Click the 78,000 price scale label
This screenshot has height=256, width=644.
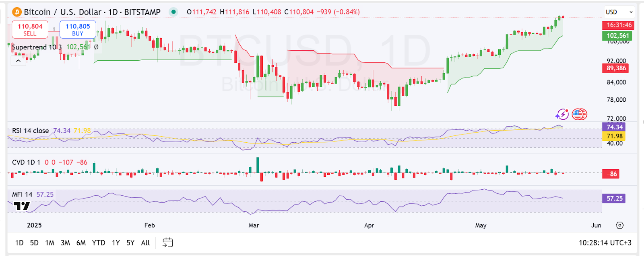pos(616,100)
